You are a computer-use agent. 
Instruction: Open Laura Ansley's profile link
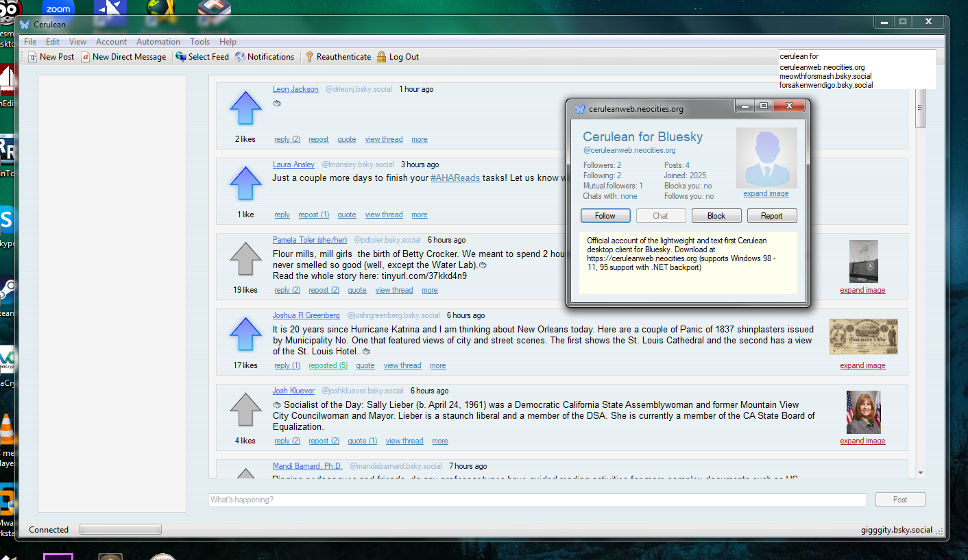[293, 165]
